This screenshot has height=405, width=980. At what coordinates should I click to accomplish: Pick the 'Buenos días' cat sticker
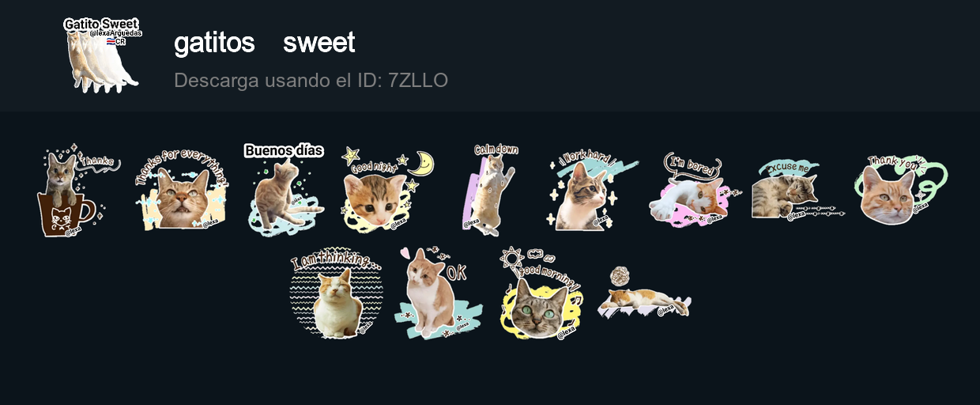pyautogui.click(x=285, y=190)
